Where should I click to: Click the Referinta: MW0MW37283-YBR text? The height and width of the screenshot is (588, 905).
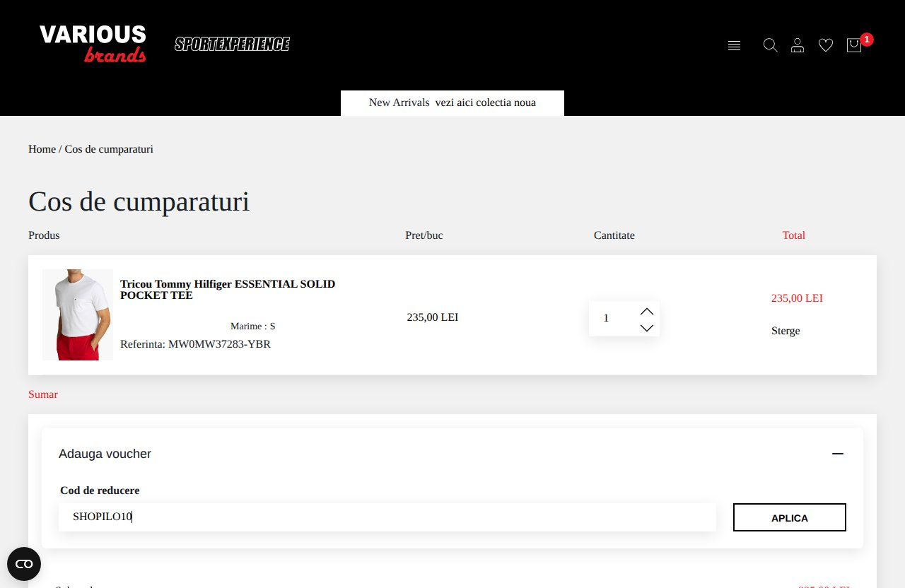tap(195, 344)
